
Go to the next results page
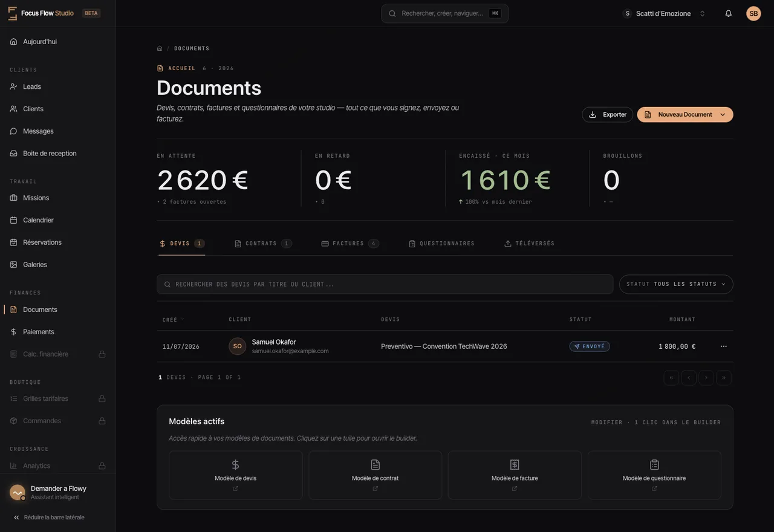coord(706,378)
